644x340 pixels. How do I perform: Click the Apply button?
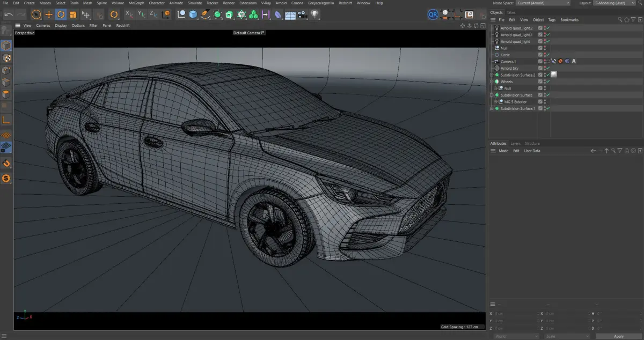619,336
